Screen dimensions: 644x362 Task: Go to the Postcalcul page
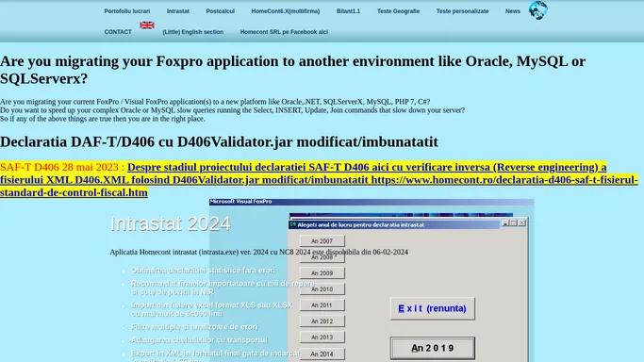tap(220, 11)
